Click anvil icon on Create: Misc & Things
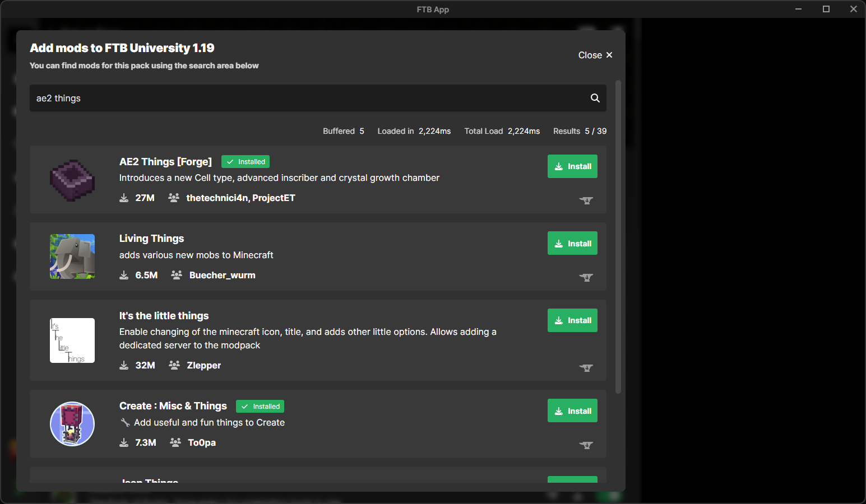Viewport: 866px width, 504px height. pos(586,445)
